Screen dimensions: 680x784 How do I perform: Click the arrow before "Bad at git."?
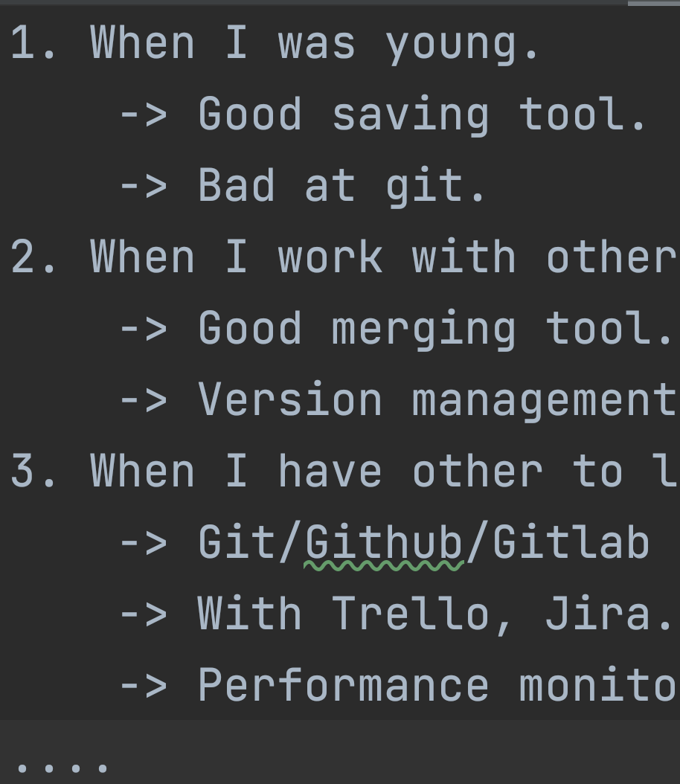click(x=143, y=186)
